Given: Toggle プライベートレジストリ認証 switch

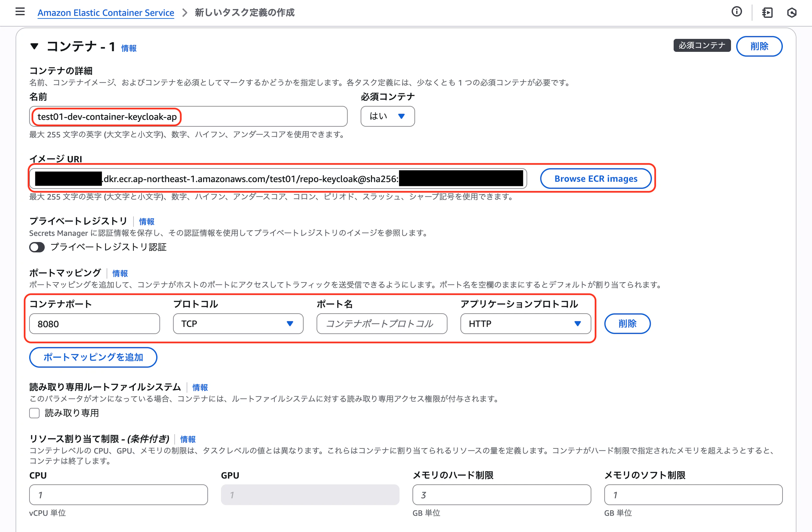Looking at the screenshot, I should [37, 247].
